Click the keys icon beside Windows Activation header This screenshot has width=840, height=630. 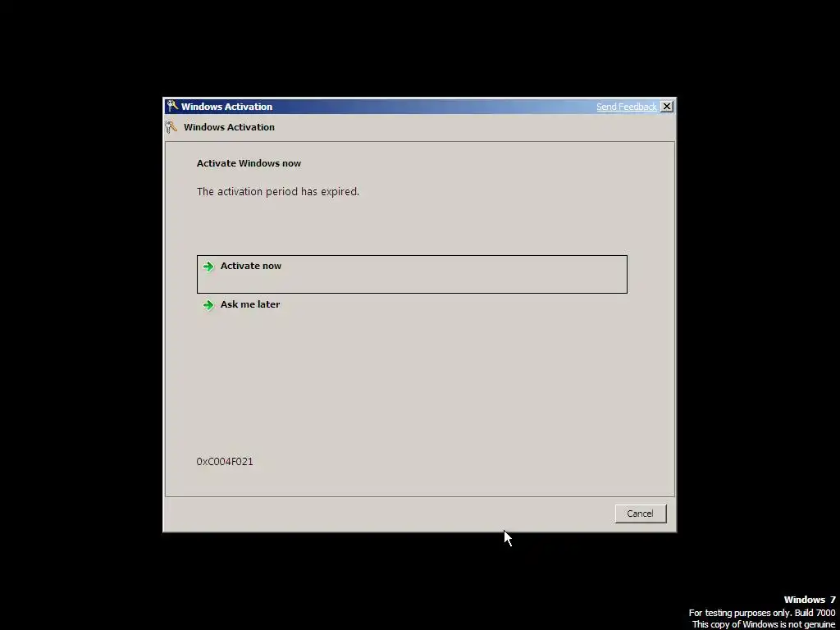click(x=171, y=127)
